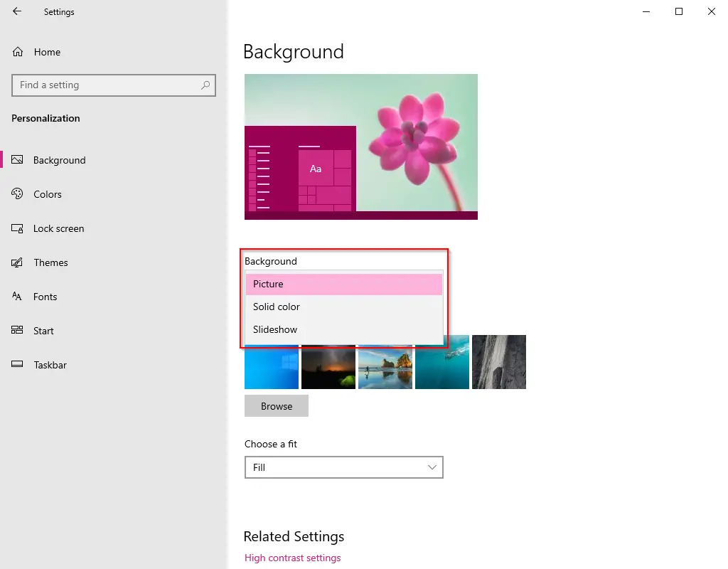This screenshot has width=728, height=569.
Task: Click the Background picture icon in the sidebar
Action: coord(17,160)
